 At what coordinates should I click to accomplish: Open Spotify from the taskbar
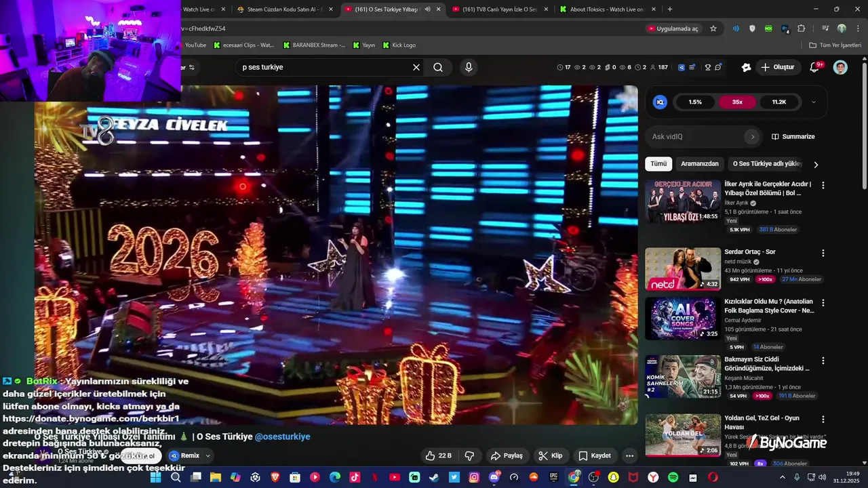pyautogui.click(x=673, y=477)
